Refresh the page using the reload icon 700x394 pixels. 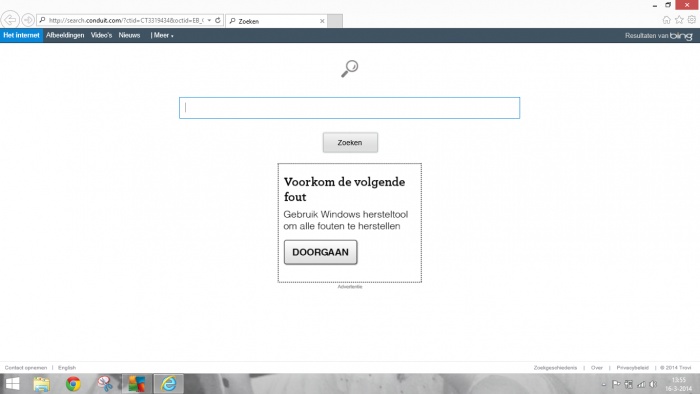(218, 20)
